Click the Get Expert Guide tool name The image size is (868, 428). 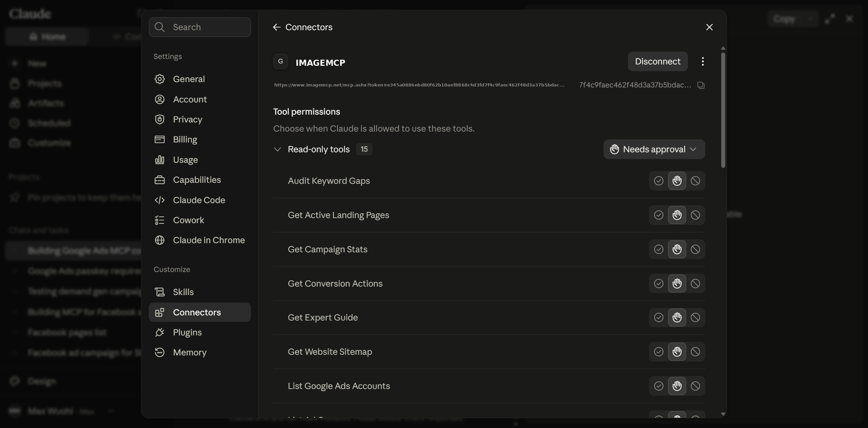pos(323,317)
